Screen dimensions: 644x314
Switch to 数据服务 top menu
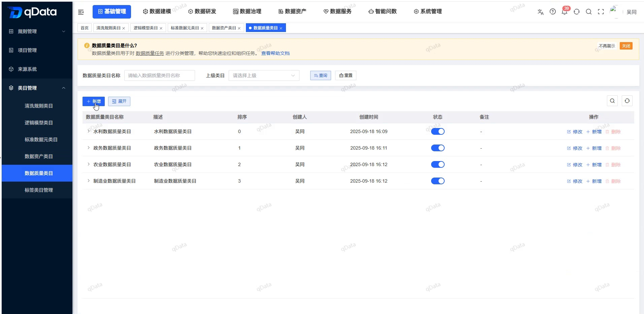337,11
